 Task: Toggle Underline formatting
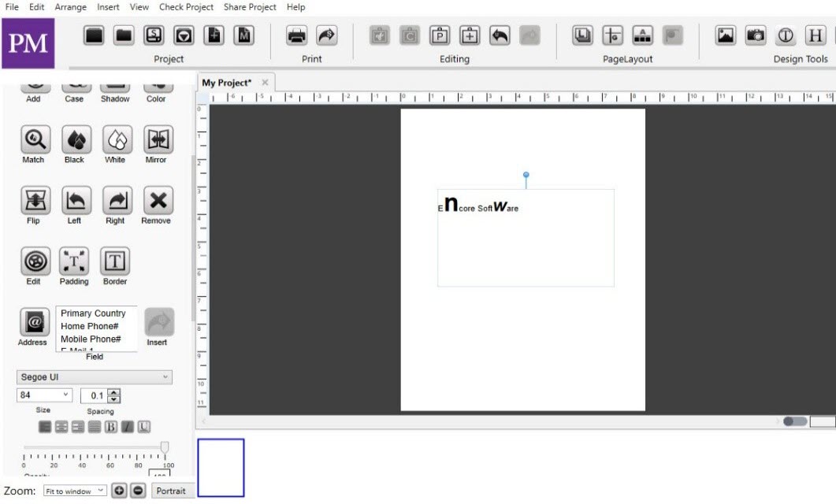pyautogui.click(x=144, y=427)
